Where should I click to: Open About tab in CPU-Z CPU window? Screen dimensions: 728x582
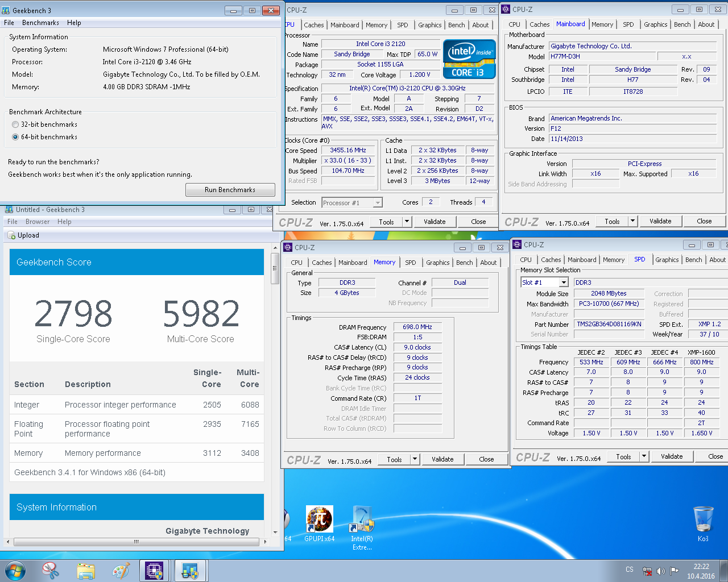click(x=480, y=25)
